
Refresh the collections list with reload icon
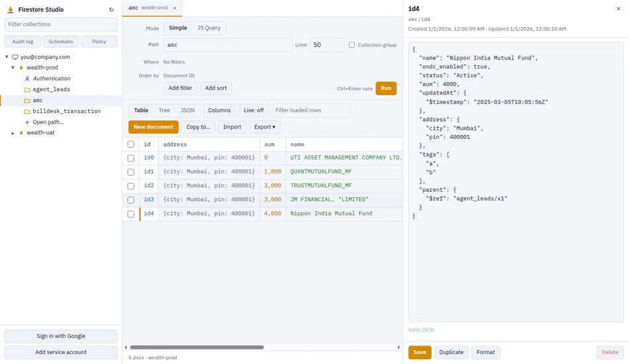(x=111, y=10)
